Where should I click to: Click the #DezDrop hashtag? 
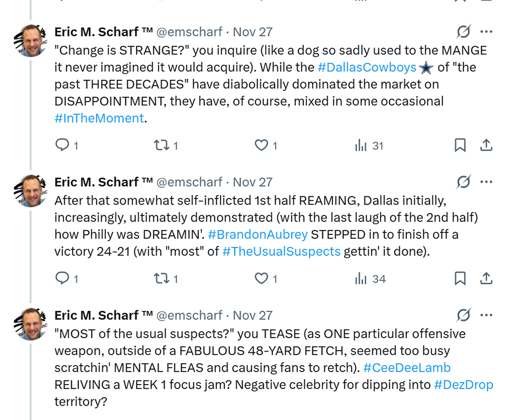click(464, 385)
